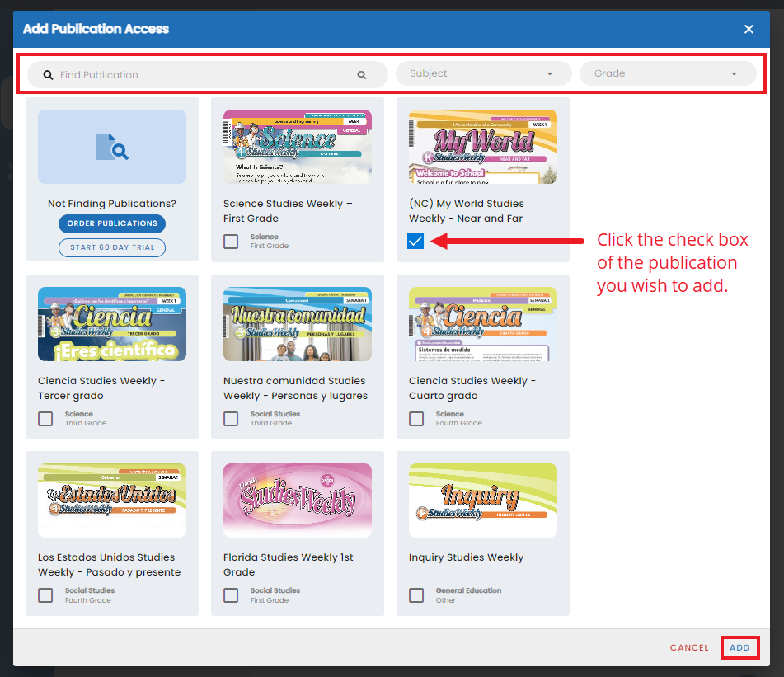The image size is (784, 677).
Task: Click the 'General Education' label on the Inquiry card
Action: pos(468,590)
